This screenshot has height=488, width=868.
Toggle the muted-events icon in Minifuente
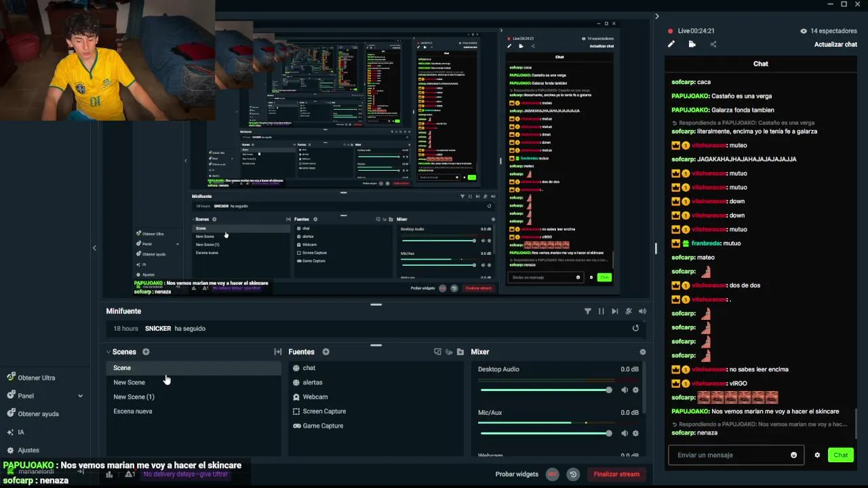point(629,311)
